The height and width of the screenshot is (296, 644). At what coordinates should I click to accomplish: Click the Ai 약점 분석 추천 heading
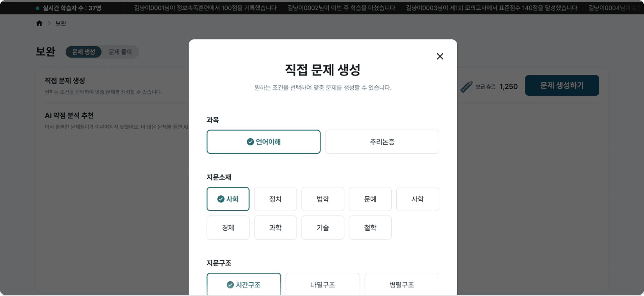(x=69, y=115)
